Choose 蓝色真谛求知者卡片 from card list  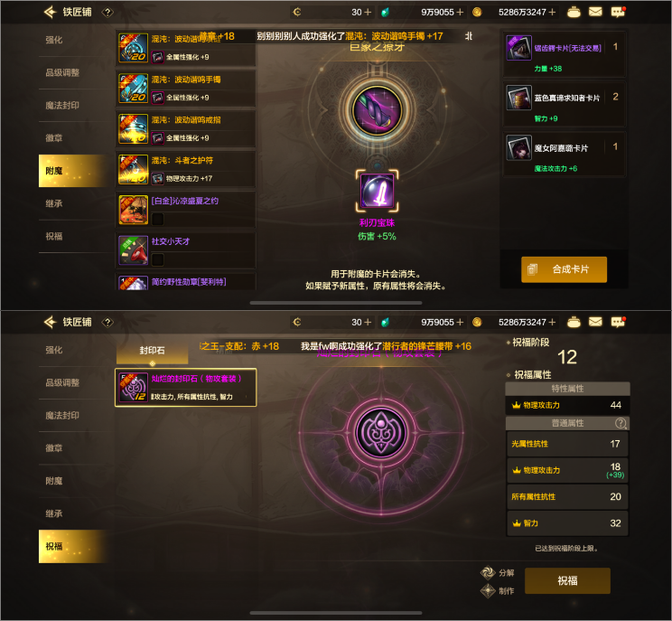565,104
